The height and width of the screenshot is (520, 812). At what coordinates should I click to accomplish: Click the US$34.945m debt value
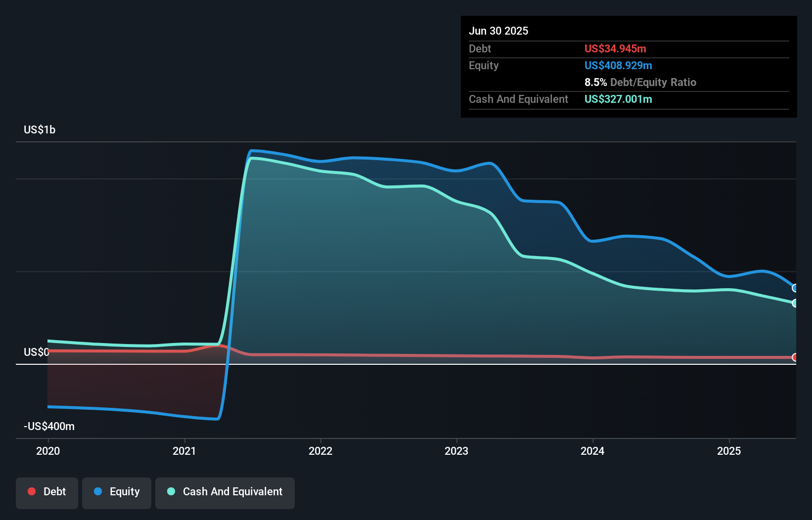tap(615, 48)
